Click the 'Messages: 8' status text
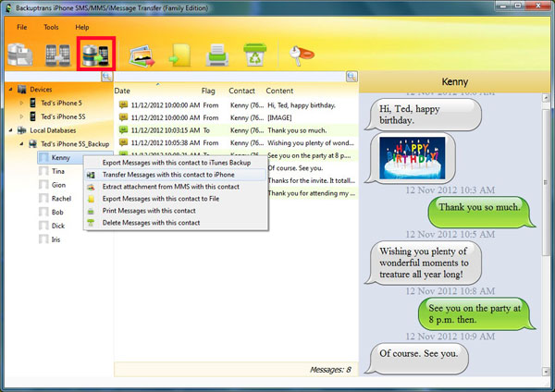Image resolution: width=555 pixels, height=392 pixels. coord(330,370)
